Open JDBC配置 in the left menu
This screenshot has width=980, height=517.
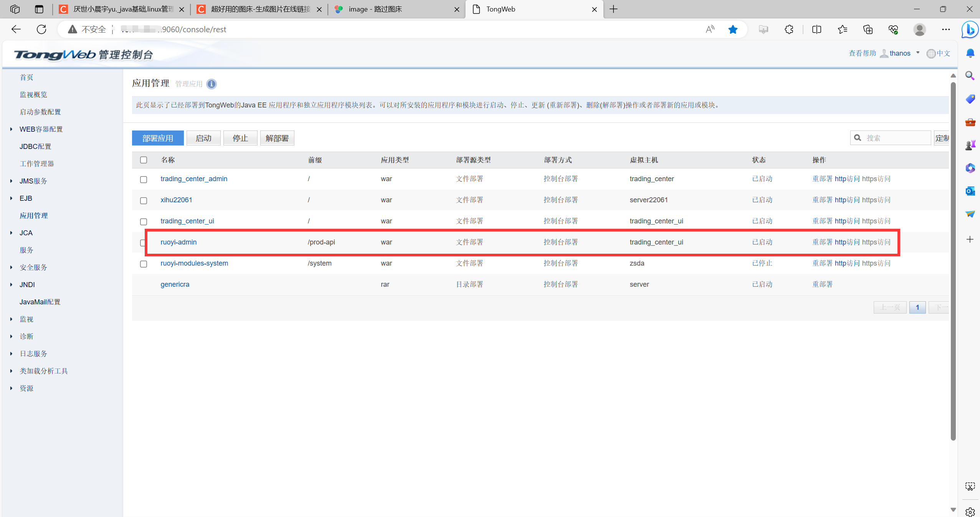tap(35, 147)
